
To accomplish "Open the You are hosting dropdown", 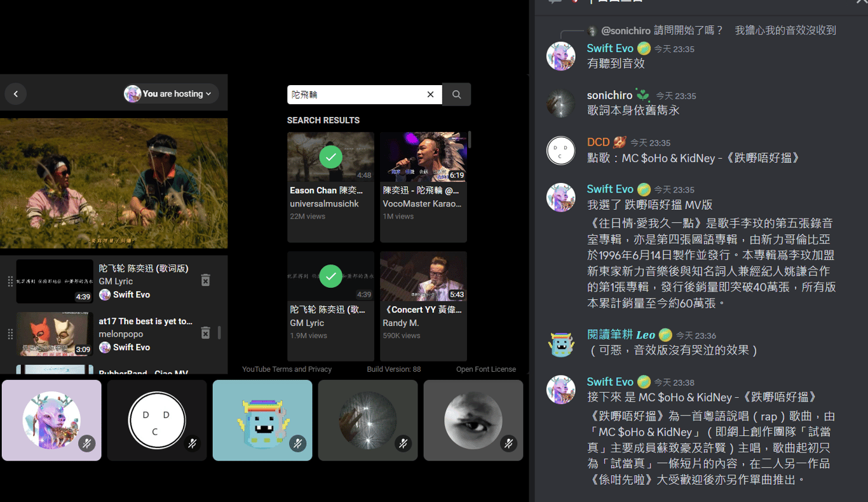I will (171, 94).
